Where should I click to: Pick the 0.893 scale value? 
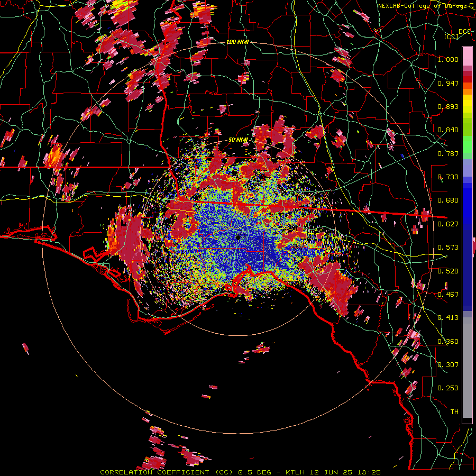pyautogui.click(x=448, y=106)
